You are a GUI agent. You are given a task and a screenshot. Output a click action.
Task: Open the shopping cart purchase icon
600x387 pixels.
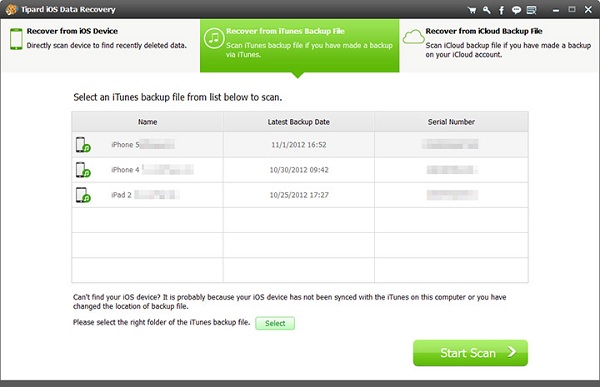(x=472, y=10)
